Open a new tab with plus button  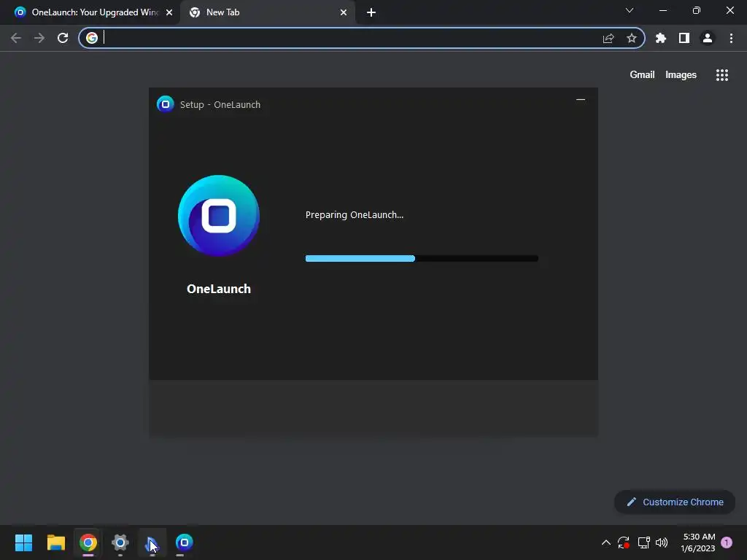tap(371, 12)
